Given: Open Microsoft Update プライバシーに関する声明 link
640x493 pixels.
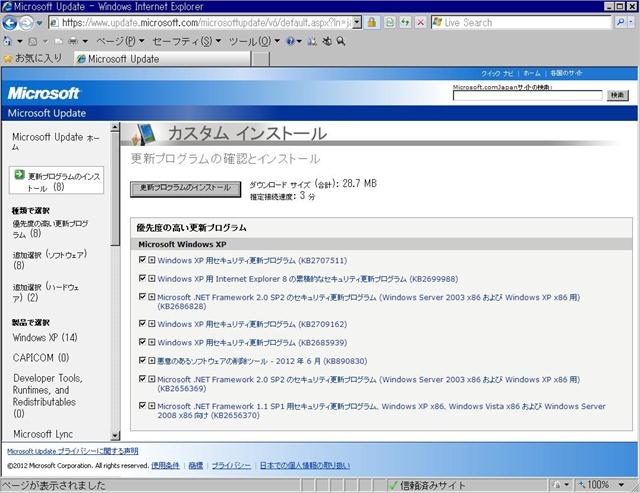Looking at the screenshot, I should tap(73, 451).
